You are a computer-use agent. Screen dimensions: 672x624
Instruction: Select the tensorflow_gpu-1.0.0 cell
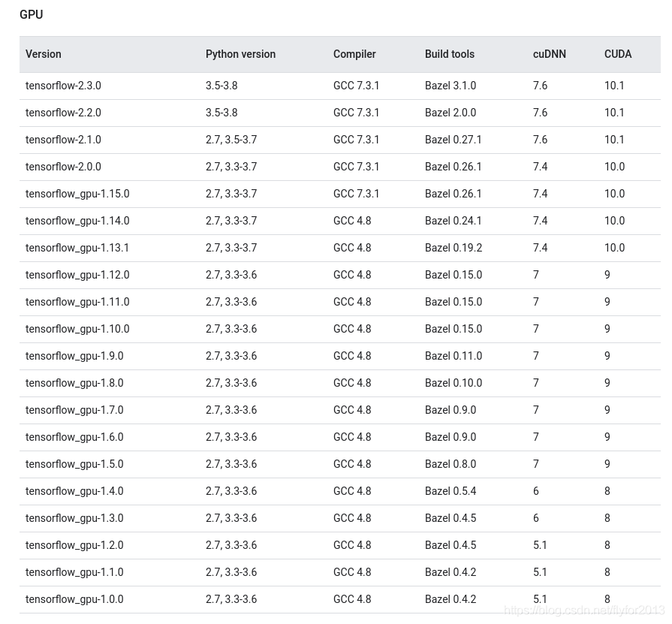(74, 598)
